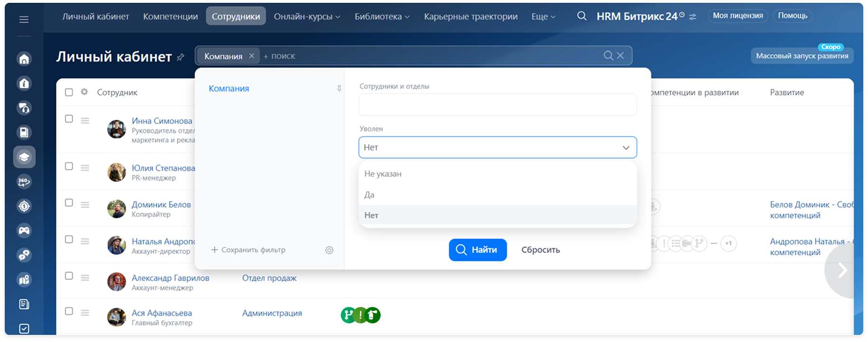Select checkbox next to Ася Афанасьева

(x=69, y=311)
